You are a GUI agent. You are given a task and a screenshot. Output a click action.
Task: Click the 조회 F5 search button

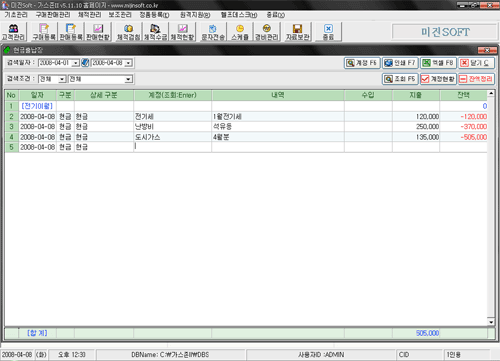coord(400,79)
